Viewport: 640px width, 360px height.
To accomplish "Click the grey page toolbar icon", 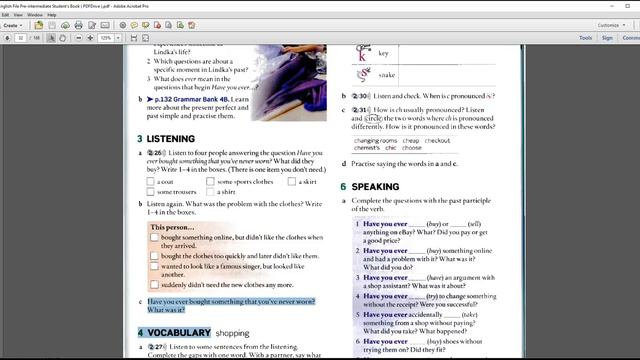I will pos(169,25).
